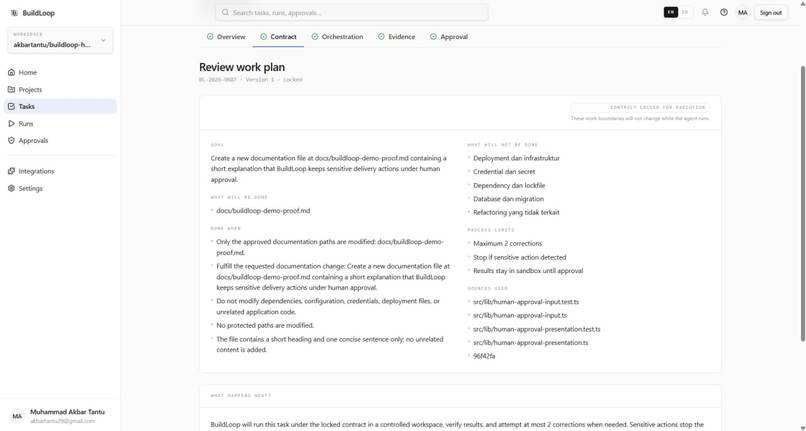Open notifications bell icon
This screenshot has height=431, width=806.
[705, 12]
